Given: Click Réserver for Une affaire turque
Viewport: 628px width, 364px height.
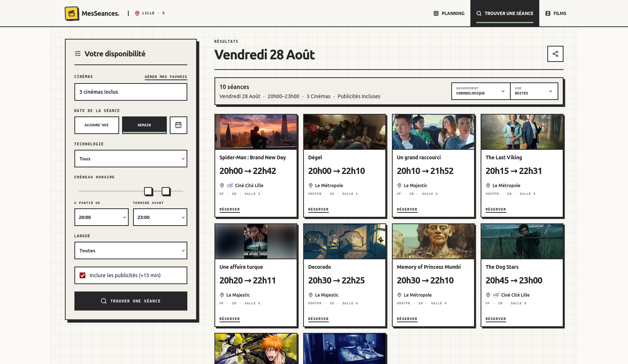Looking at the screenshot, I should tap(229, 319).
